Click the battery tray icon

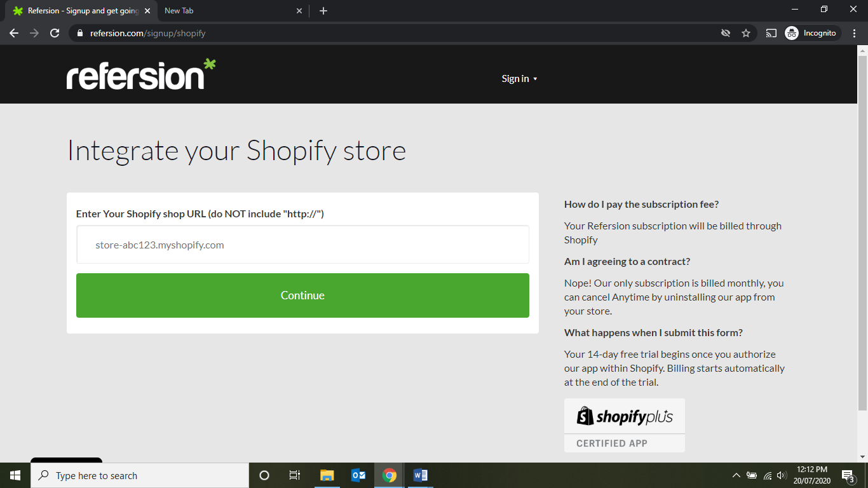(752, 475)
